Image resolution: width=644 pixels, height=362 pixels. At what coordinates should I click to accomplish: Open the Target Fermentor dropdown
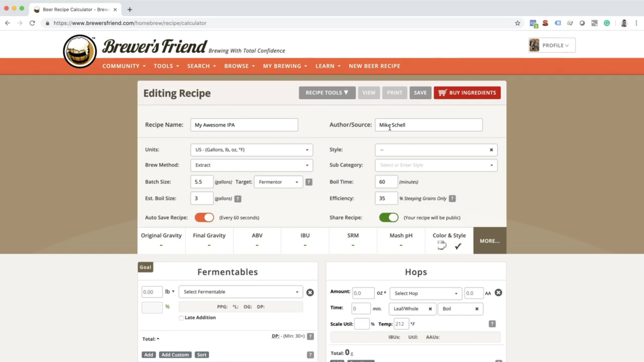coord(278,182)
